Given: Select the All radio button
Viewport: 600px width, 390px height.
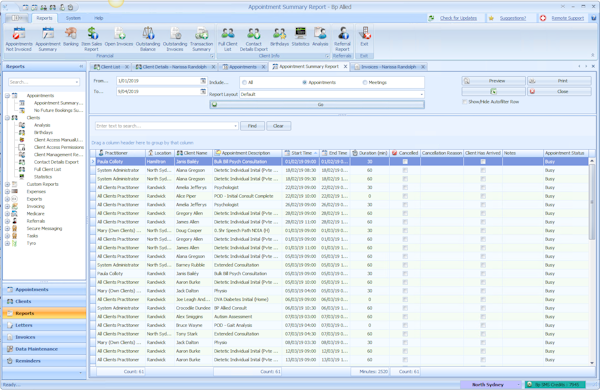Looking at the screenshot, I should pyautogui.click(x=244, y=83).
